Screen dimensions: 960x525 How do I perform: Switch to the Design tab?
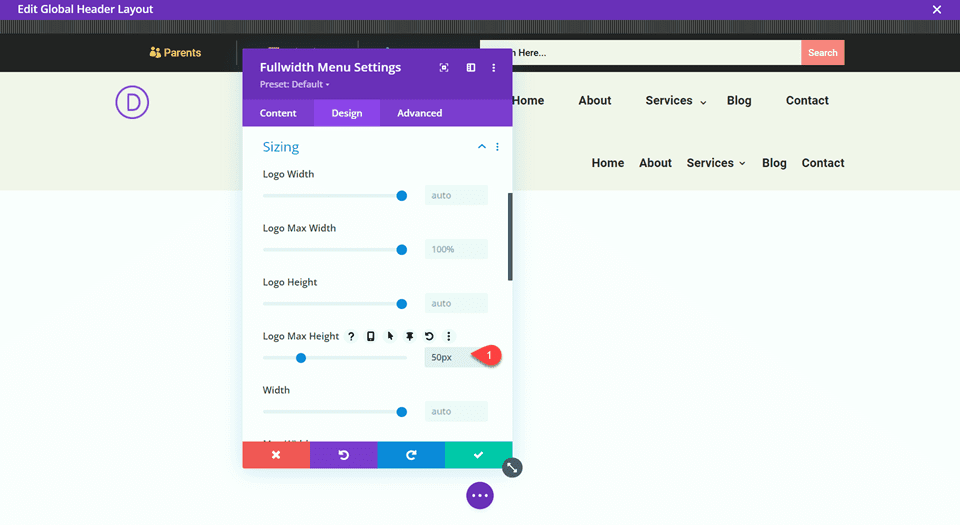347,113
